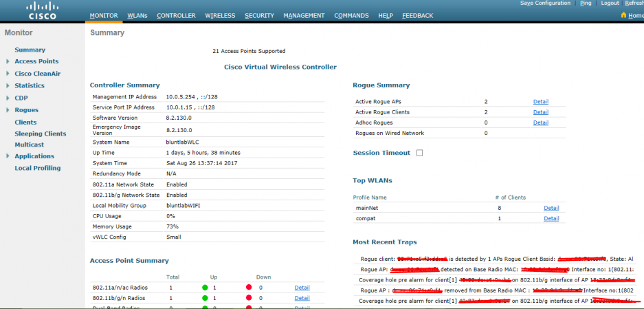The width and height of the screenshot is (644, 309).
Task: Click red Down indicator for 802.11b/g/n Radios
Action: 249,298
